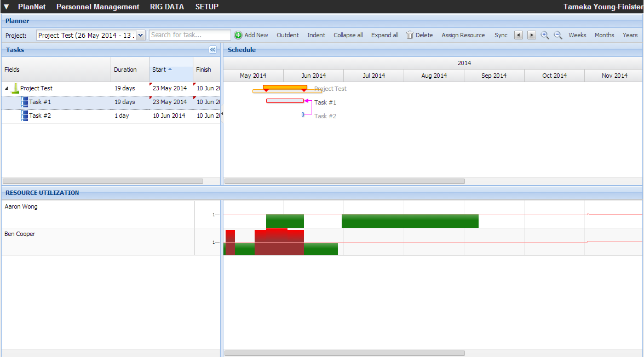Click the Expand all button

(384, 35)
